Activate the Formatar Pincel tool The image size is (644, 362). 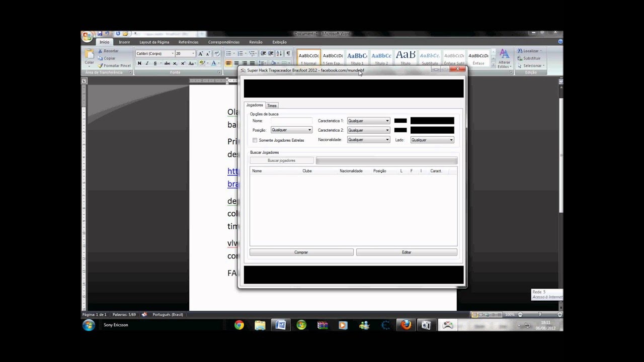[x=114, y=66]
